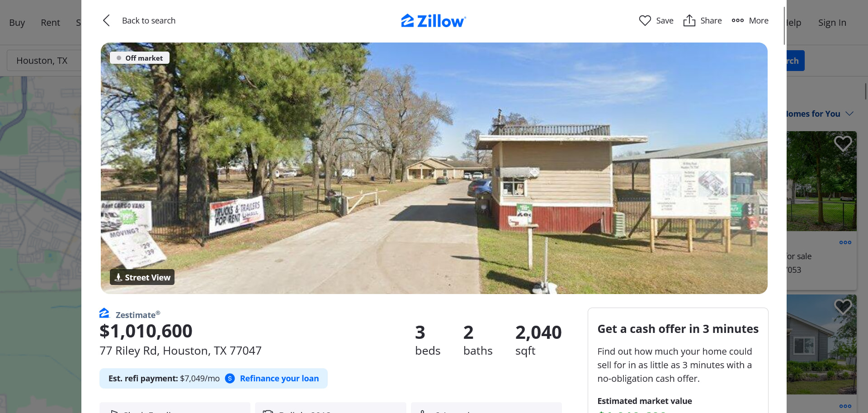Open options dots on second listing card
Image resolution: width=868 pixels, height=413 pixels.
coord(845,406)
